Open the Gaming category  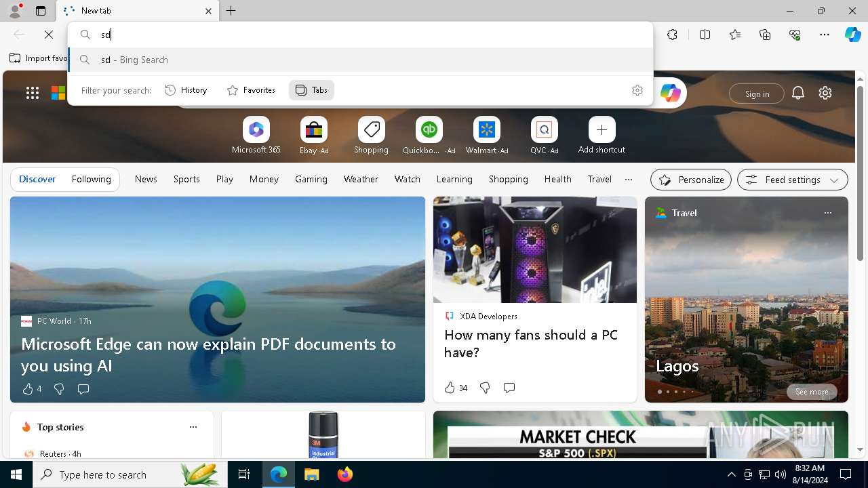[x=311, y=180]
